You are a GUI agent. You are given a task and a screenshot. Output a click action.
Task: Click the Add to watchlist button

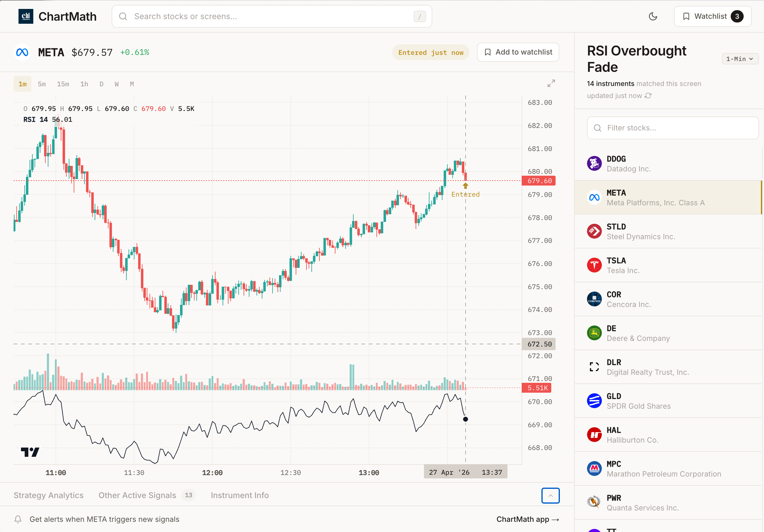tap(518, 52)
